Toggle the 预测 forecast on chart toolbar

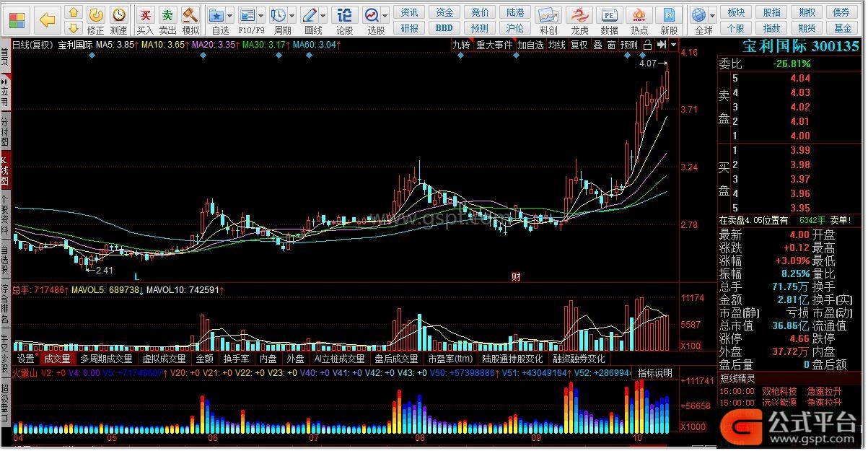pos(629,45)
